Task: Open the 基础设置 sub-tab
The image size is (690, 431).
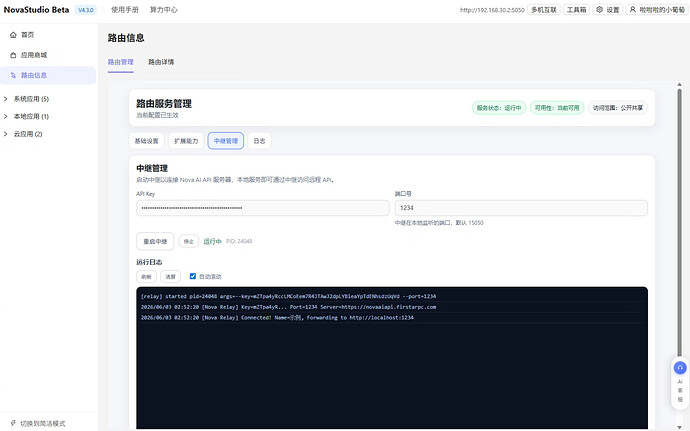Action: click(x=147, y=141)
